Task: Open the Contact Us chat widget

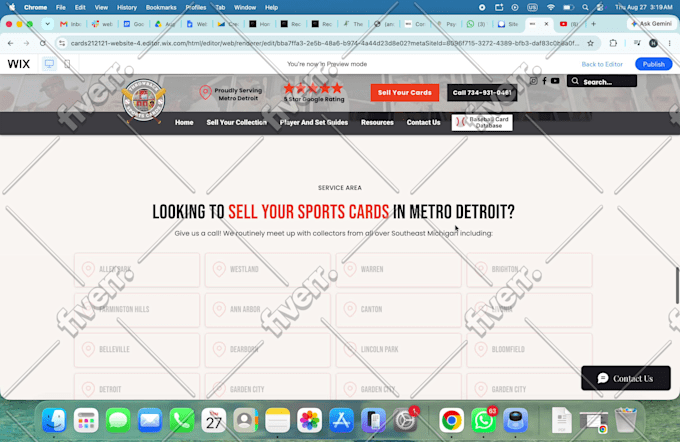Action: point(626,378)
